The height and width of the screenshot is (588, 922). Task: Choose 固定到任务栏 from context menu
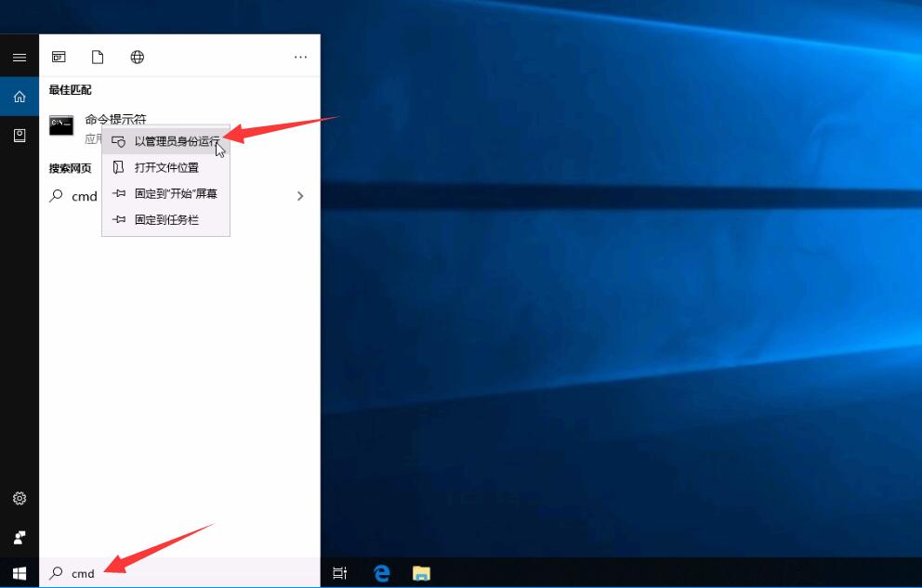pos(165,220)
